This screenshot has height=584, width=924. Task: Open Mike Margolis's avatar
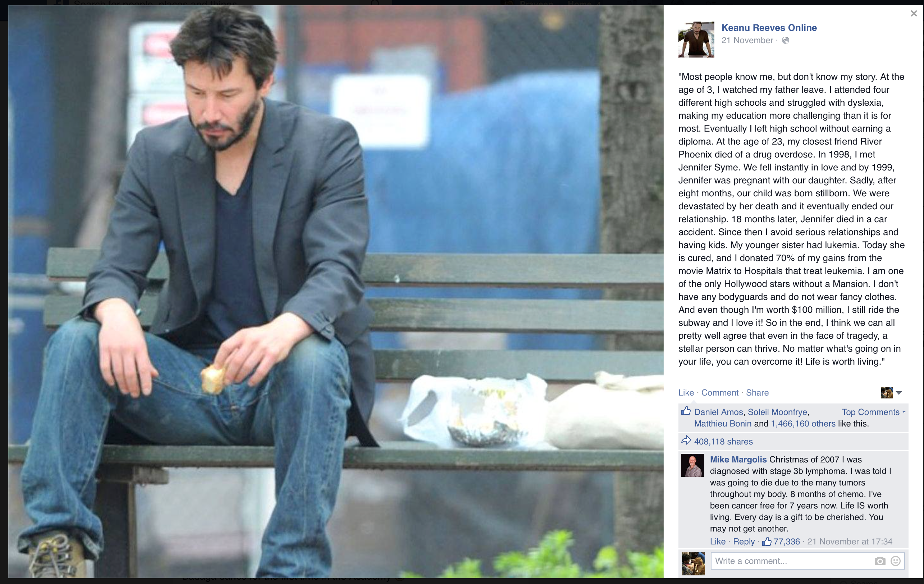(x=692, y=465)
